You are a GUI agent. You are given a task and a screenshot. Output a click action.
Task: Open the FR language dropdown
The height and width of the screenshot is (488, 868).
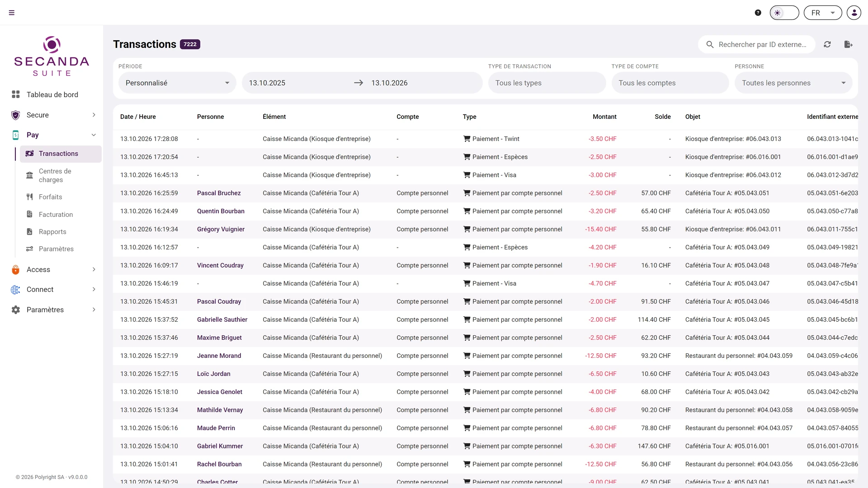point(823,13)
